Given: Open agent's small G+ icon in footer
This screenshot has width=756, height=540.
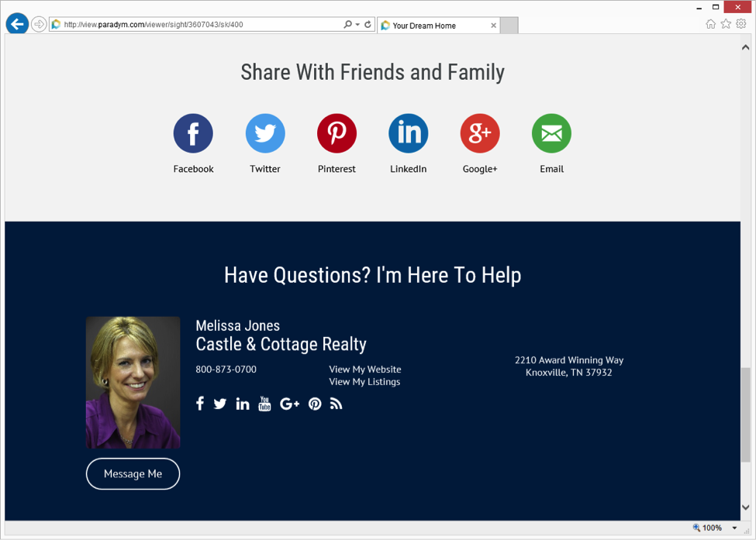Looking at the screenshot, I should tap(289, 404).
